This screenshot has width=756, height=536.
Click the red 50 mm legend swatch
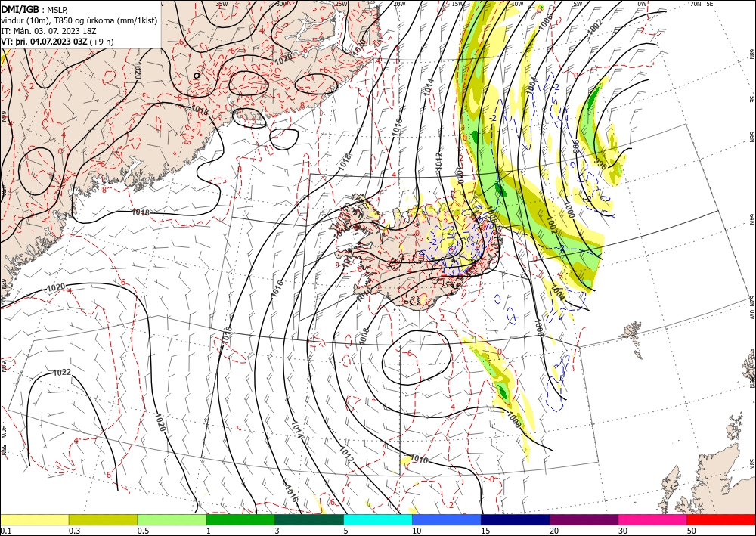coord(721,519)
